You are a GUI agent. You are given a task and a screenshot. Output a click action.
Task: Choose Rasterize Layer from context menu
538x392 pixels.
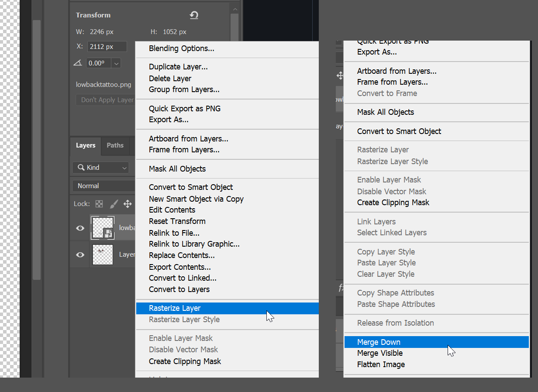(175, 308)
